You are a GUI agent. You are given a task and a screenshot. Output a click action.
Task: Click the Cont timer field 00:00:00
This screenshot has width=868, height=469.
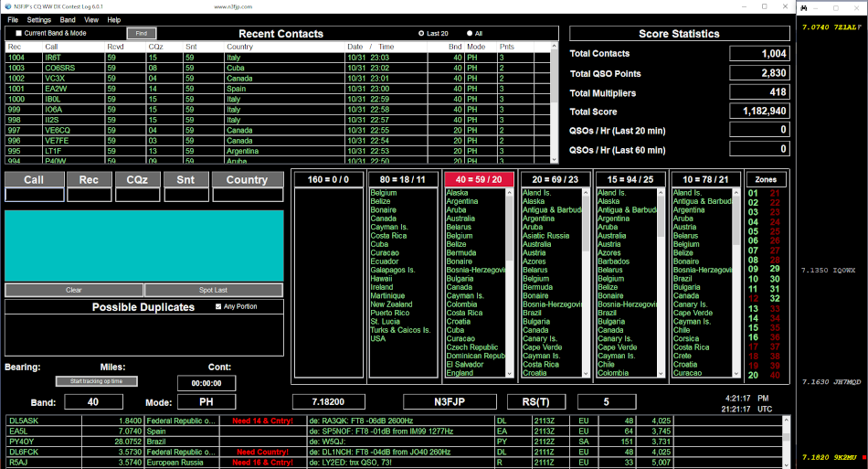(206, 383)
